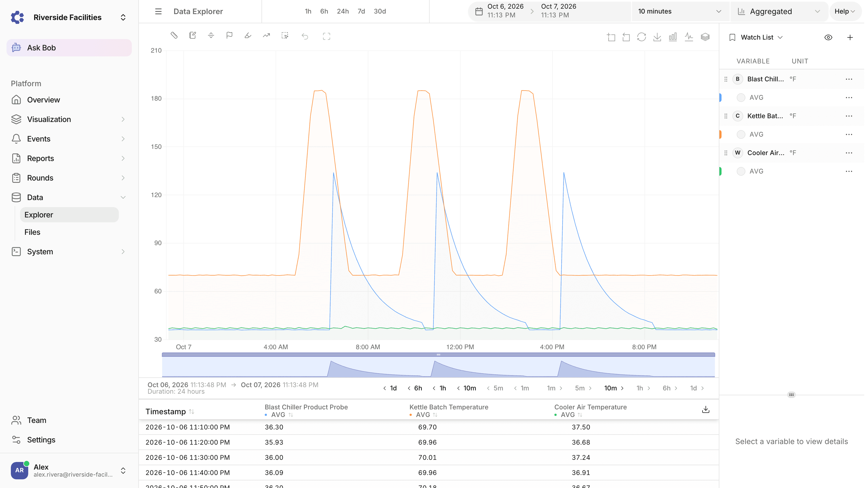This screenshot has width=868, height=488.
Task: Shift range forward by 10m
Action: pyautogui.click(x=614, y=388)
